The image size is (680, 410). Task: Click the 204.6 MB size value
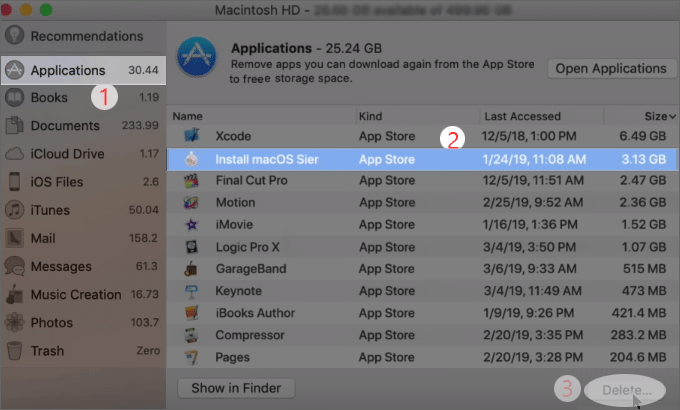click(x=638, y=357)
